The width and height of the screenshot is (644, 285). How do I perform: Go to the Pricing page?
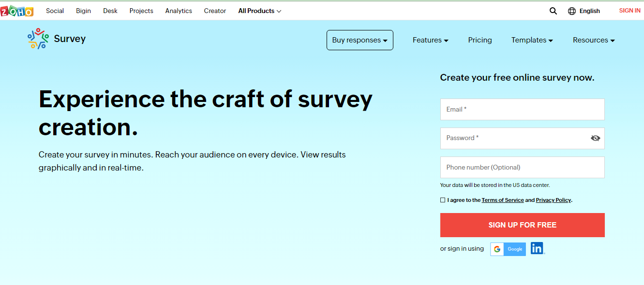[x=480, y=40]
